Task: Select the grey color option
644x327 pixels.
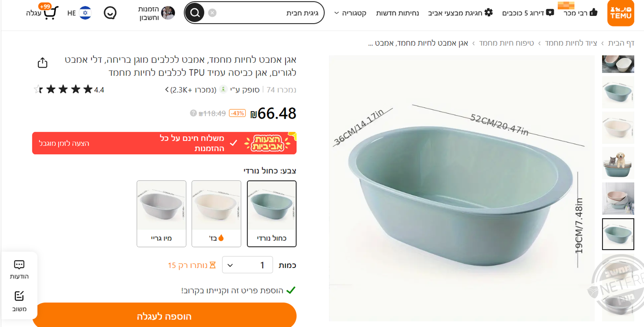Action: point(161,213)
